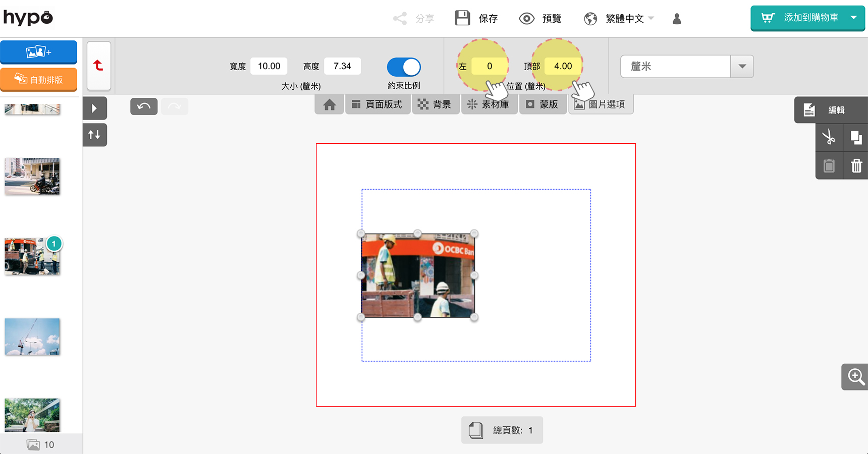
Task: Click the add photos button
Action: [x=39, y=52]
